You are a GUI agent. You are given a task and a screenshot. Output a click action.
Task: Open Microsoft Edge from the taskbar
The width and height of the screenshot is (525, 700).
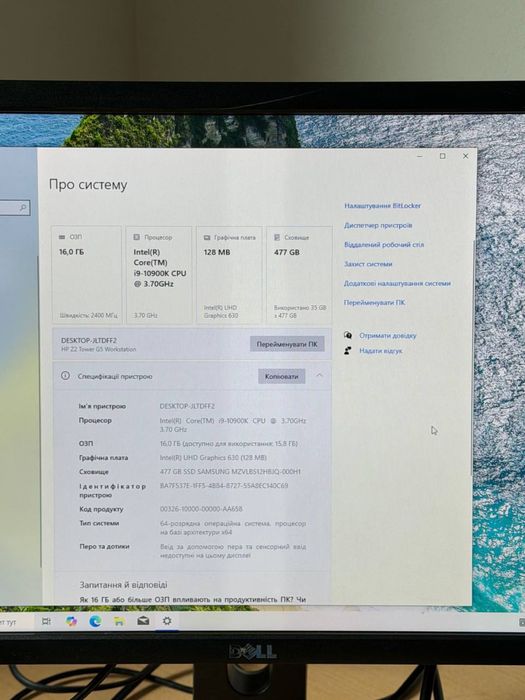pyautogui.click(x=95, y=621)
